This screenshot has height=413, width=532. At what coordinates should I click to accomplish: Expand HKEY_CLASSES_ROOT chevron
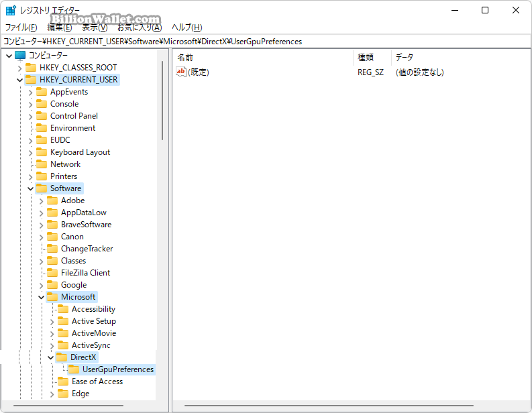pyautogui.click(x=19, y=68)
